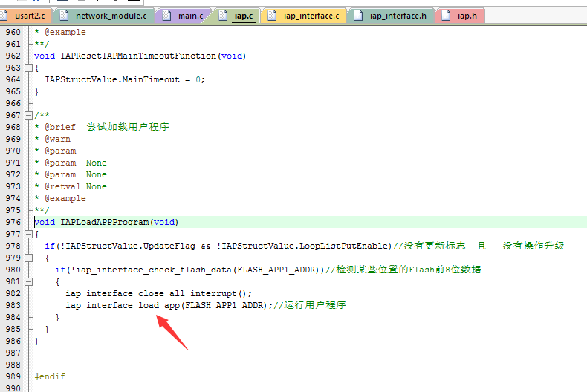
Task: Switch to the main.c tab
Action: click(185, 16)
